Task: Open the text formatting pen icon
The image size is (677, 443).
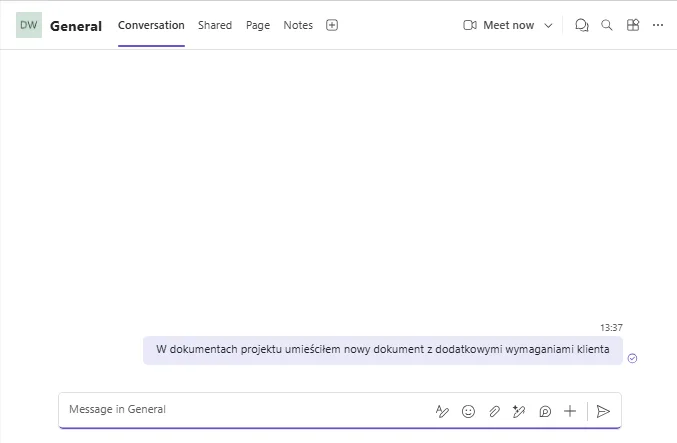Action: pos(442,411)
